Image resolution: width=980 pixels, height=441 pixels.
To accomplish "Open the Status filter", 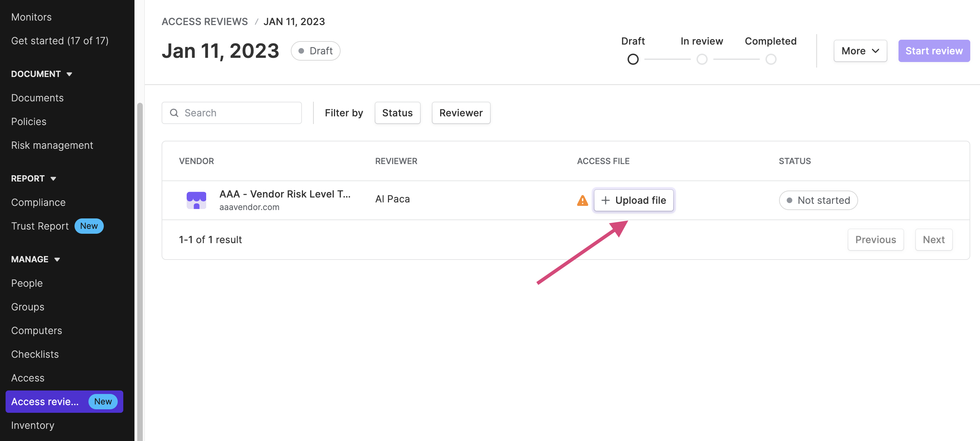I will (397, 113).
